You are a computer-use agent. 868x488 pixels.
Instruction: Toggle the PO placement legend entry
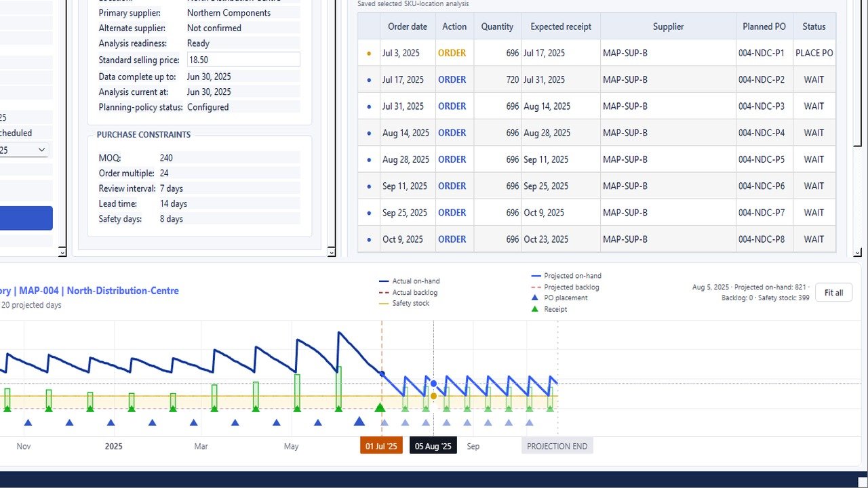tap(559, 298)
